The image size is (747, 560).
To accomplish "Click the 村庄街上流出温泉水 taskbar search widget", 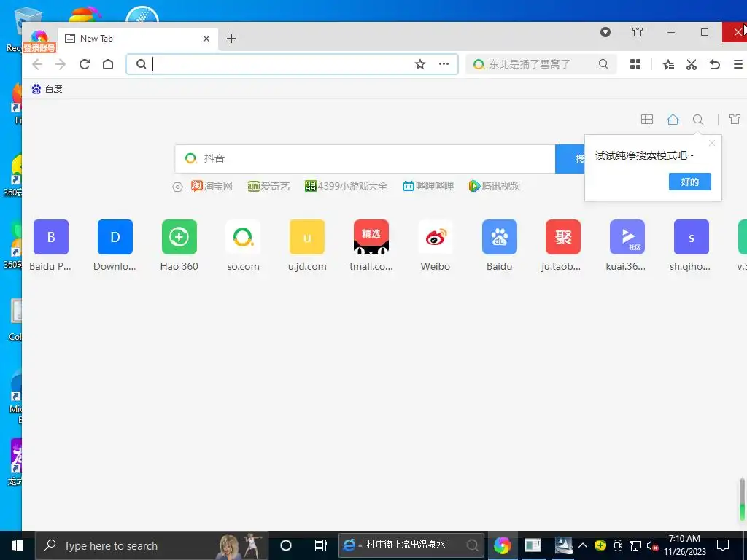I will pyautogui.click(x=411, y=545).
